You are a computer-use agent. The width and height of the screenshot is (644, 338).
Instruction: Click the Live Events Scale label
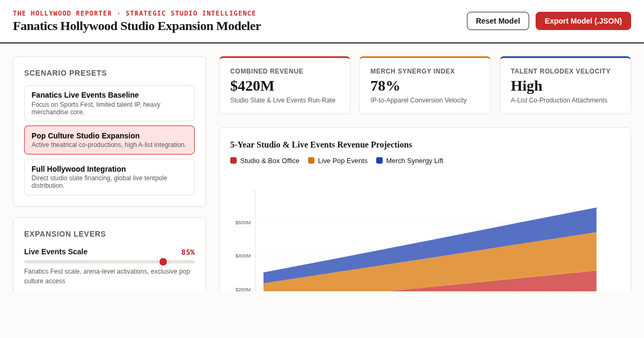click(x=56, y=252)
